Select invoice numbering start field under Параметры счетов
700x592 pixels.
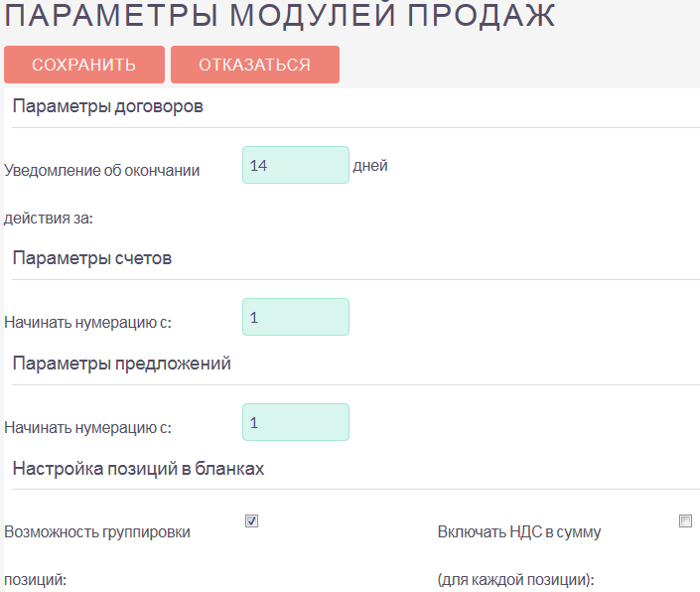(296, 317)
